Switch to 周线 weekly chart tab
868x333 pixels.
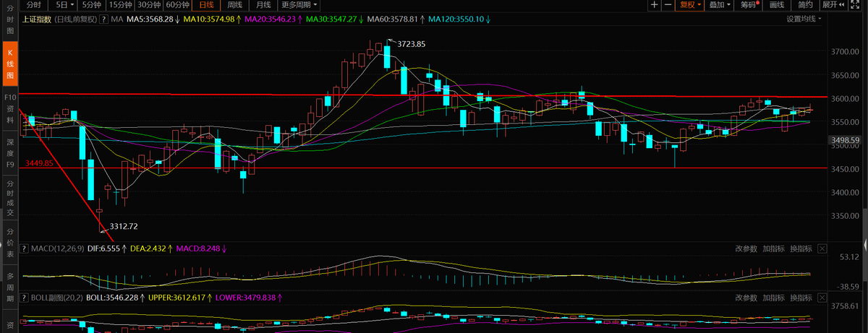[234, 5]
